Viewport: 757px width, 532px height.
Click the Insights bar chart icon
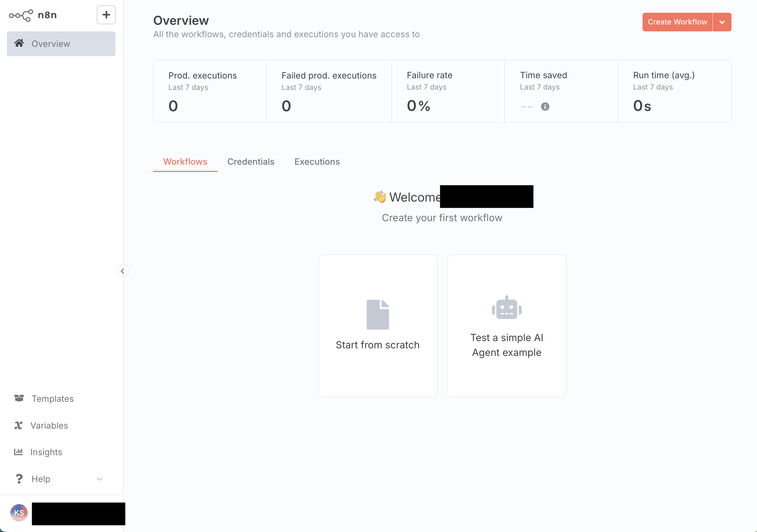18,452
